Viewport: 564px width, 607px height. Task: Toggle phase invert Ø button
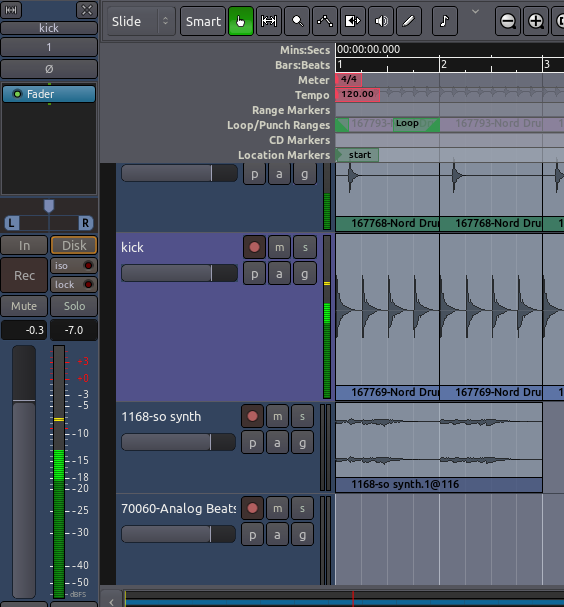coord(49,69)
